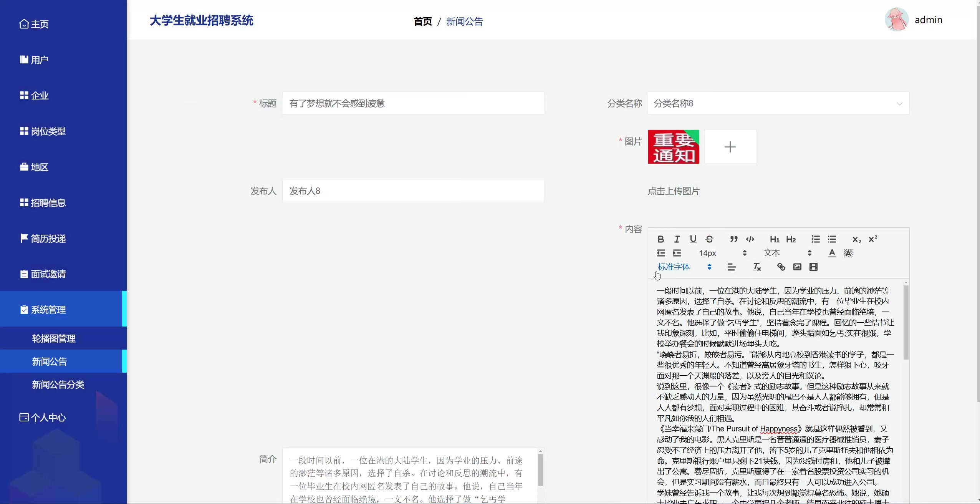This screenshot has width=980, height=504.
Task: Apply italic formatting in the content editor
Action: click(677, 239)
